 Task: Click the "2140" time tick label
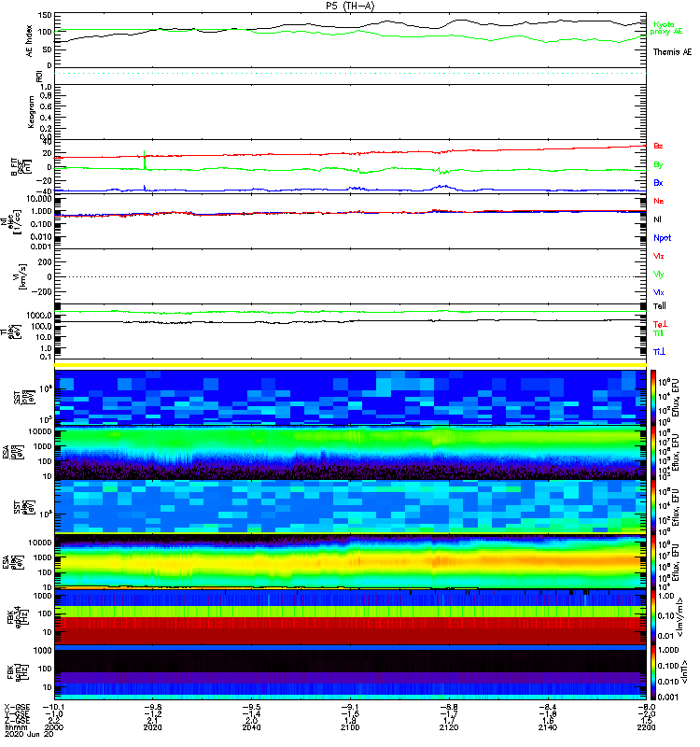click(x=548, y=727)
